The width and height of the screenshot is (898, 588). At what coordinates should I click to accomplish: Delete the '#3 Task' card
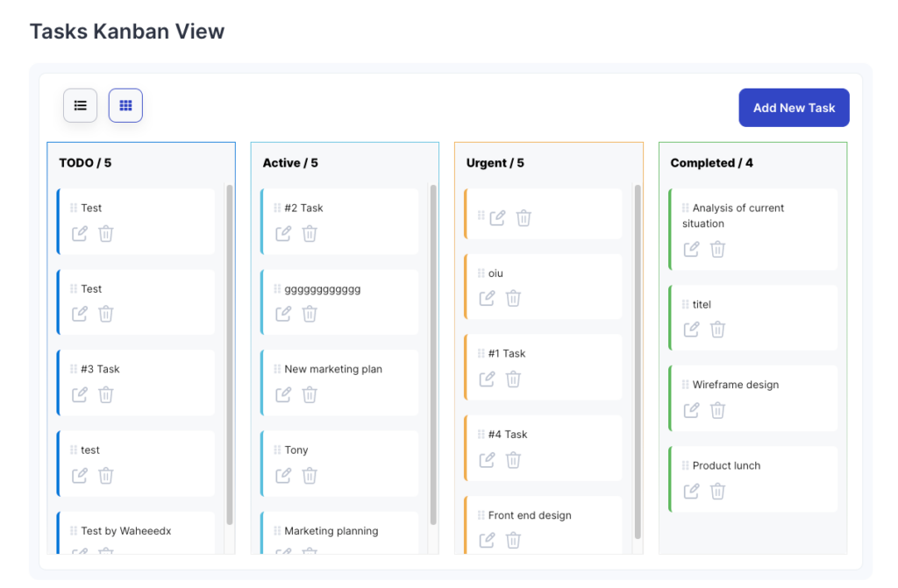[106, 395]
